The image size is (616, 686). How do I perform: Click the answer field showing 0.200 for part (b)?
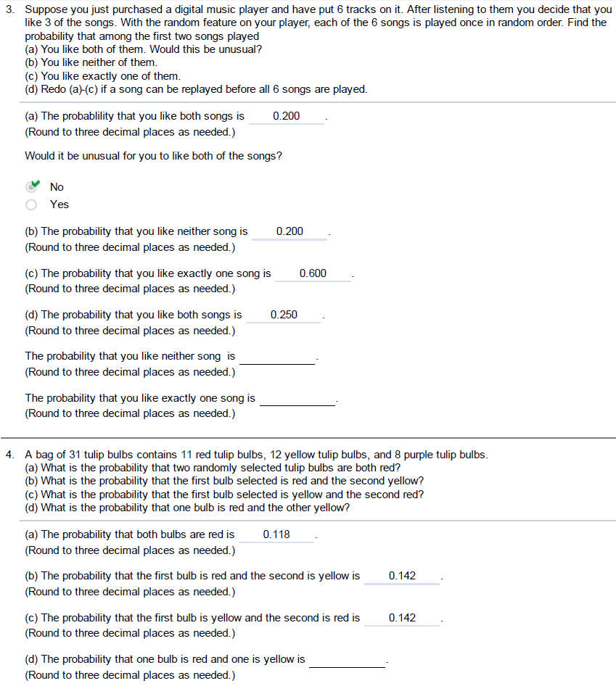point(289,231)
